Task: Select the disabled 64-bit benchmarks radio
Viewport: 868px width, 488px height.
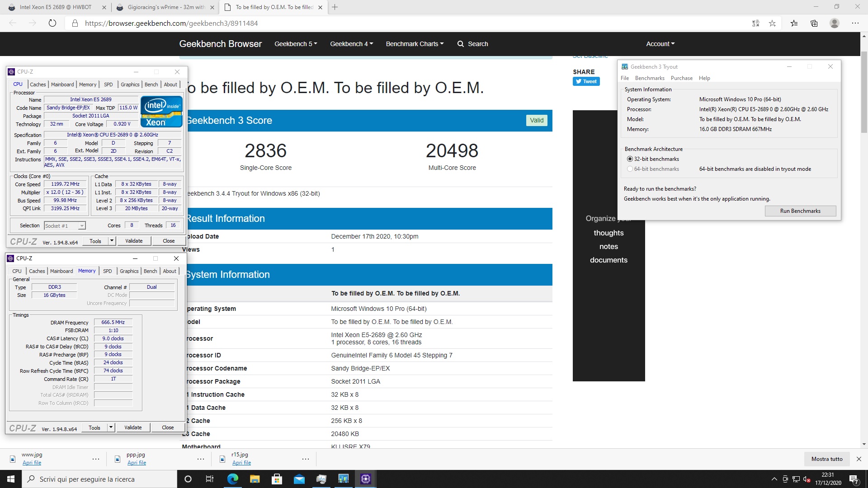Action: tap(630, 169)
